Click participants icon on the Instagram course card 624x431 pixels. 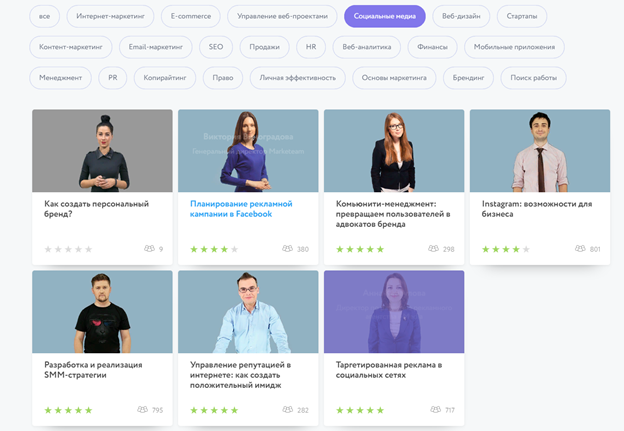pyautogui.click(x=579, y=249)
